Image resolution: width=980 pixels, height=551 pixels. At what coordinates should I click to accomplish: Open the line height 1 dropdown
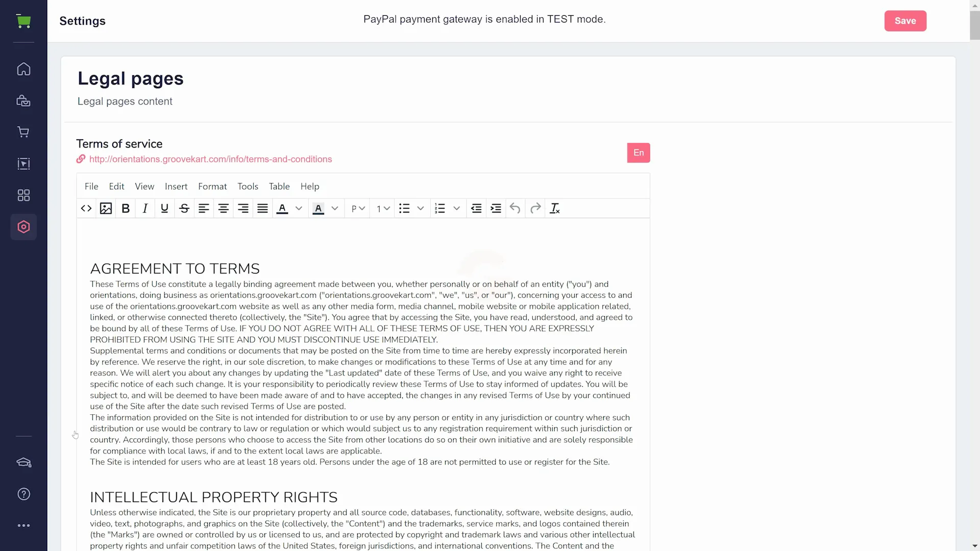(x=383, y=208)
